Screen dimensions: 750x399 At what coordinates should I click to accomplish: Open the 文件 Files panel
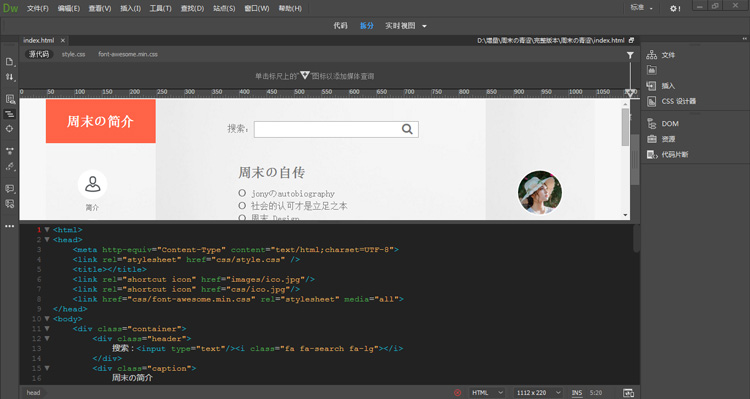coord(661,55)
